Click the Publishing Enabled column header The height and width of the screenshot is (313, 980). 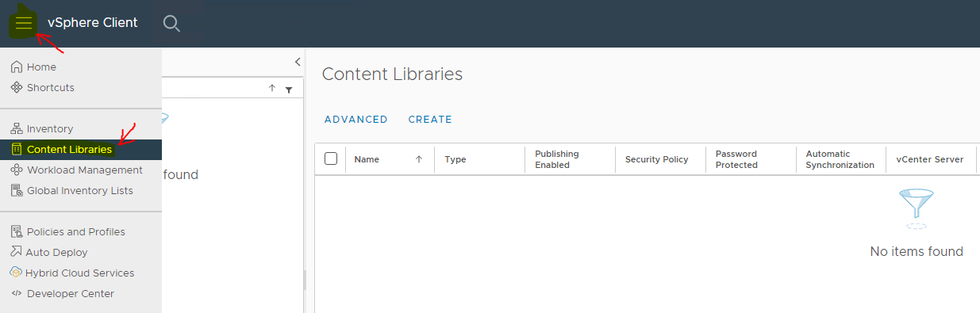tap(557, 159)
